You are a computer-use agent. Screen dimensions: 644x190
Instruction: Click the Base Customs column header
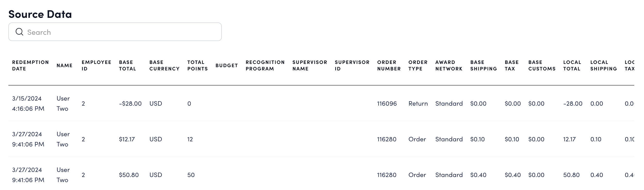click(542, 65)
